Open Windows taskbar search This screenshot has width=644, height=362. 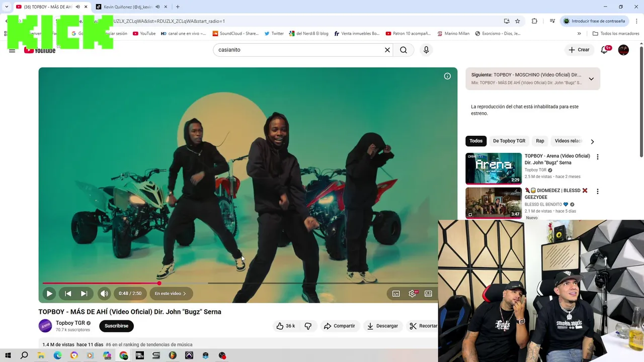click(x=24, y=355)
